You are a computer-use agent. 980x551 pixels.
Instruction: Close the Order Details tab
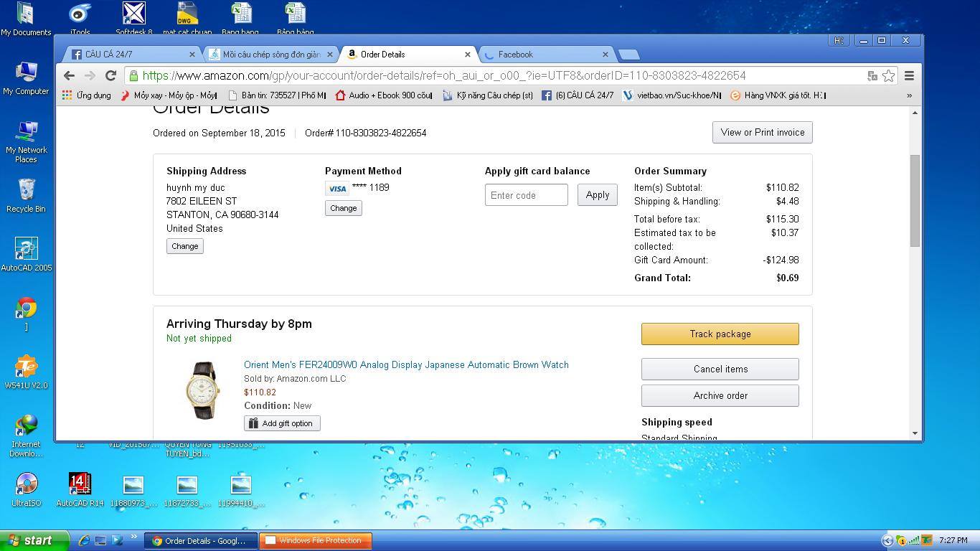(468, 55)
